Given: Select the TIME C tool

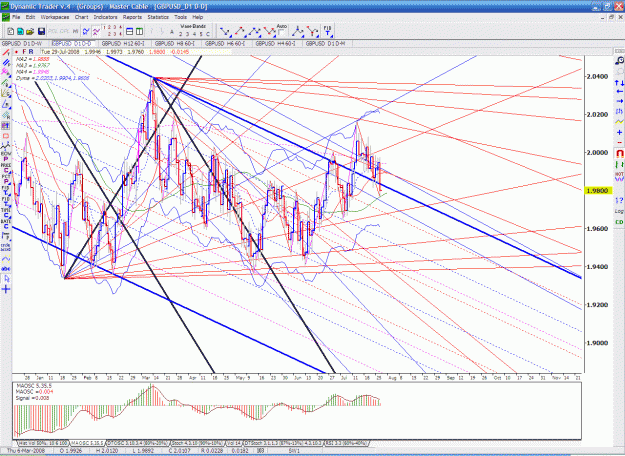Looking at the screenshot, I should 6,214.
